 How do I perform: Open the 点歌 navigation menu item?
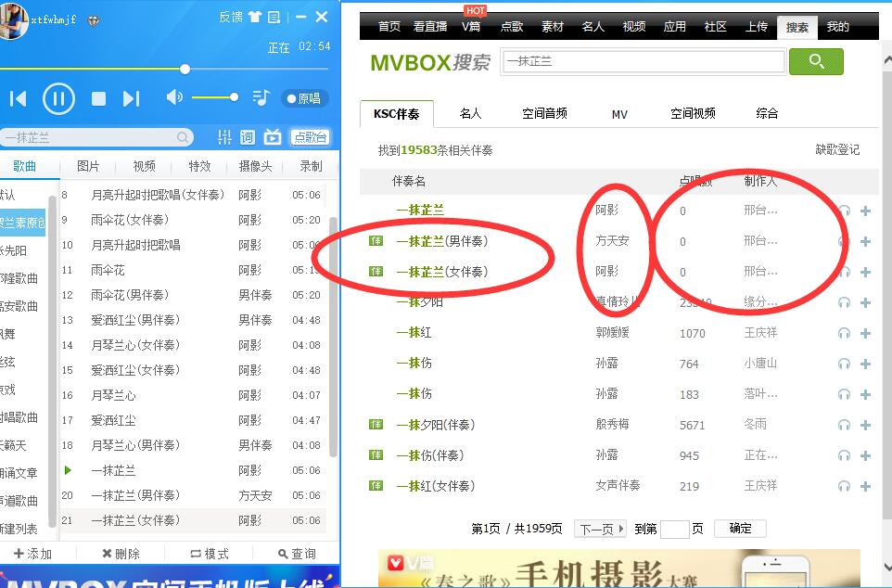pos(512,27)
